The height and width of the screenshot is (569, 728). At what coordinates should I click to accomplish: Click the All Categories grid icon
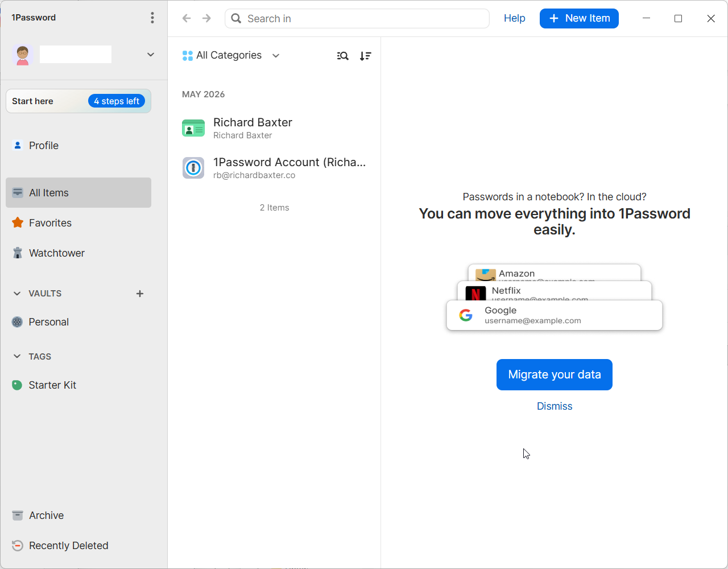click(188, 56)
